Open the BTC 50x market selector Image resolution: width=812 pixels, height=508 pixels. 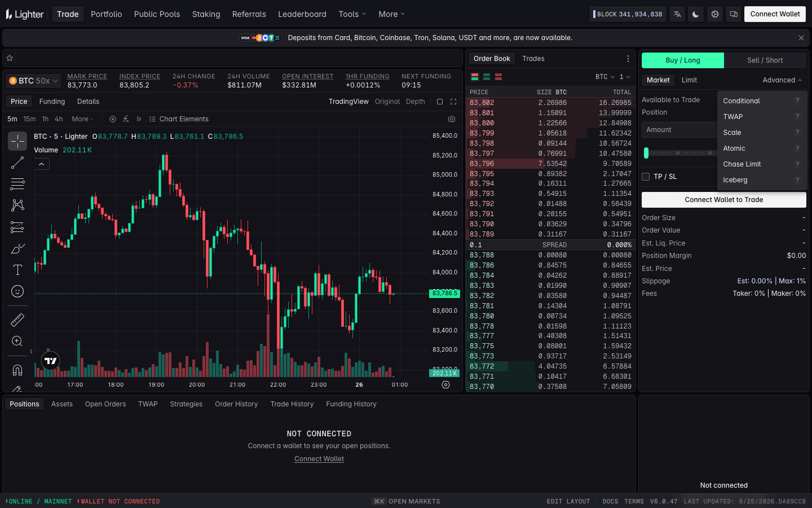tap(34, 81)
